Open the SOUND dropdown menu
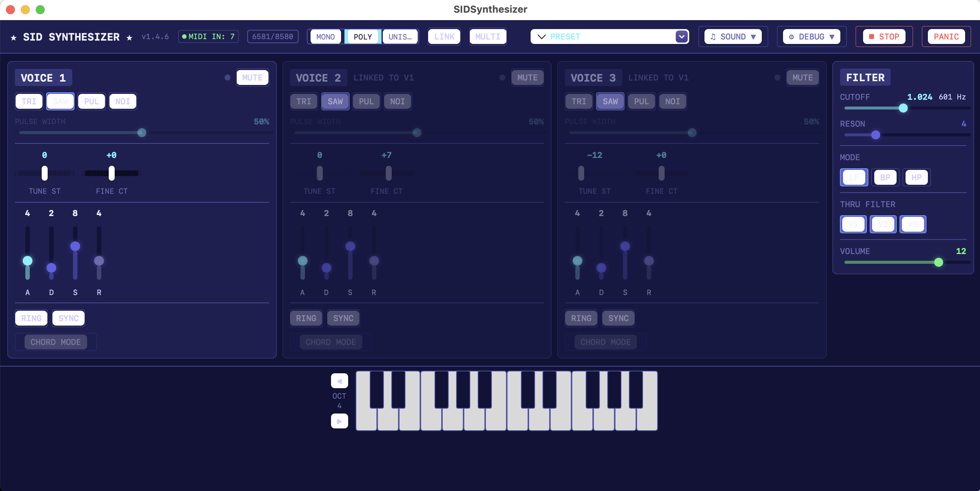Viewport: 980px width, 491px height. pos(733,37)
